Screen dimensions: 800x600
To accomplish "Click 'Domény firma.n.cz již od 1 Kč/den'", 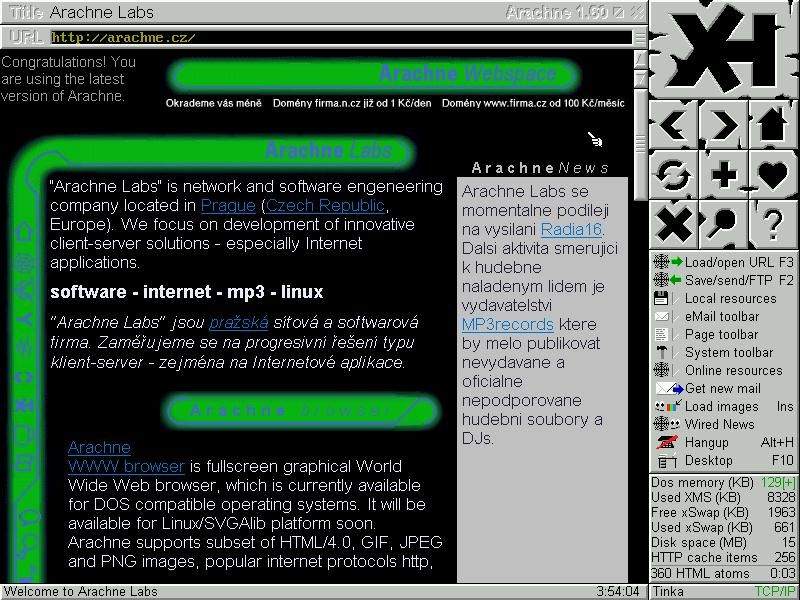I will click(352, 103).
